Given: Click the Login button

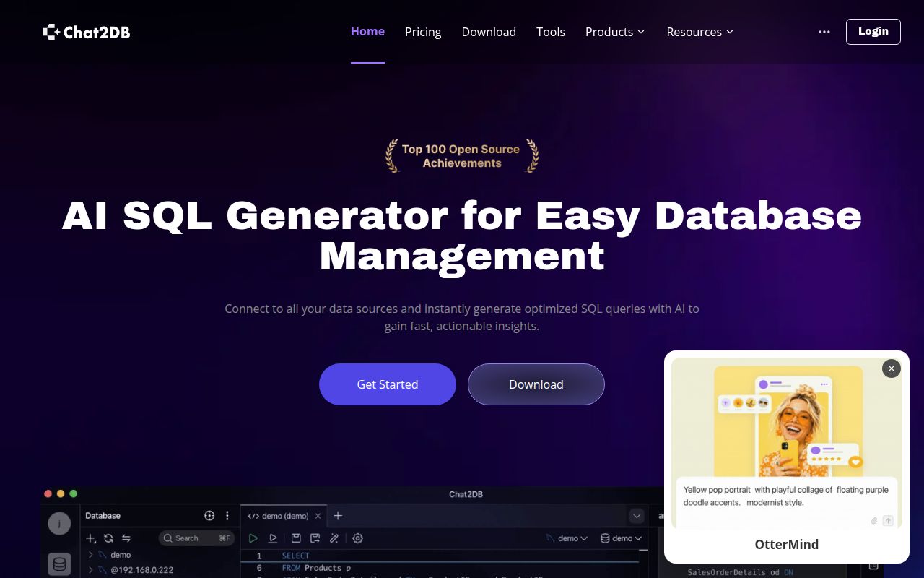Looking at the screenshot, I should tap(873, 32).
